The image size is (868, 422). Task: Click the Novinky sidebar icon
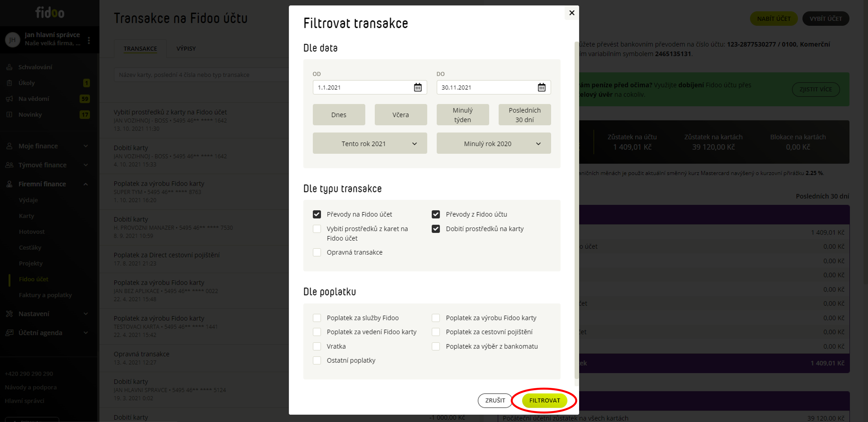9,115
